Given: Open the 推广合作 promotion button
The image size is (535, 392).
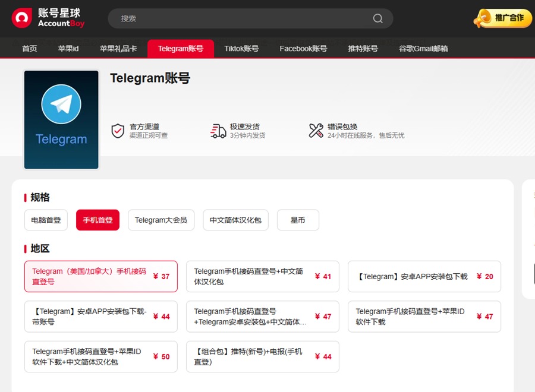Looking at the screenshot, I should [502, 18].
